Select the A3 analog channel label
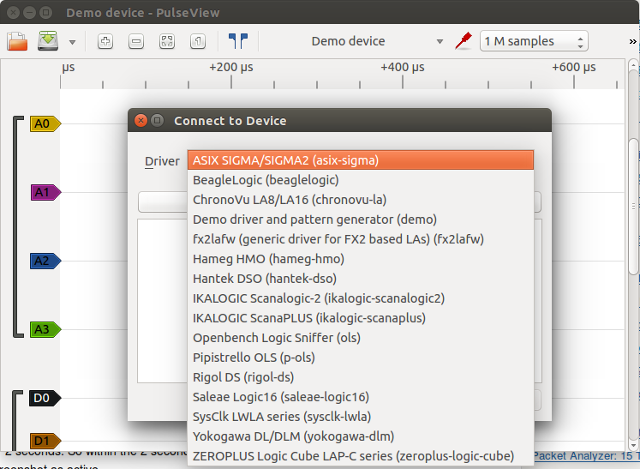Image resolution: width=640 pixels, height=469 pixels. (45, 329)
